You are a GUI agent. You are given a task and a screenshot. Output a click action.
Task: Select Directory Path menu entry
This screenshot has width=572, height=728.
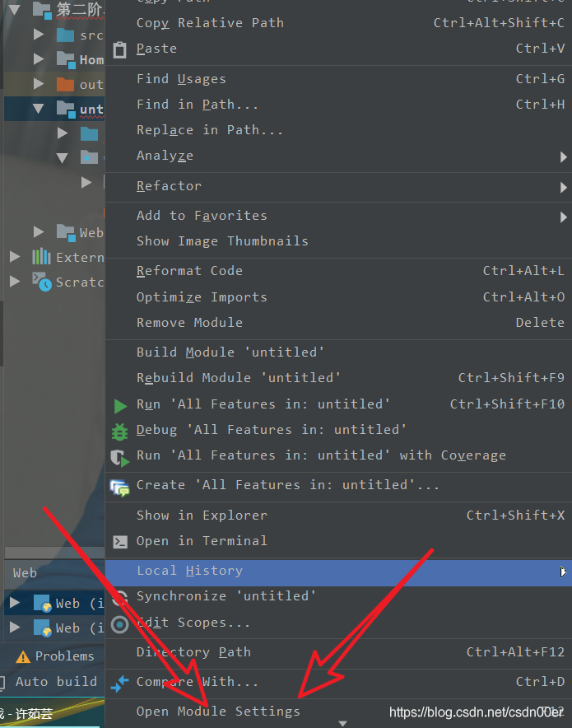coord(338,652)
